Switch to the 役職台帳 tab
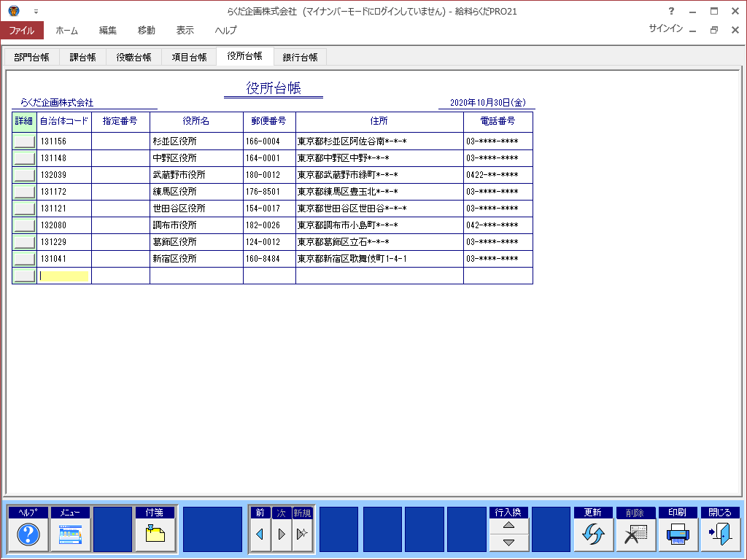Screen dimensions: 747x560 [134, 57]
